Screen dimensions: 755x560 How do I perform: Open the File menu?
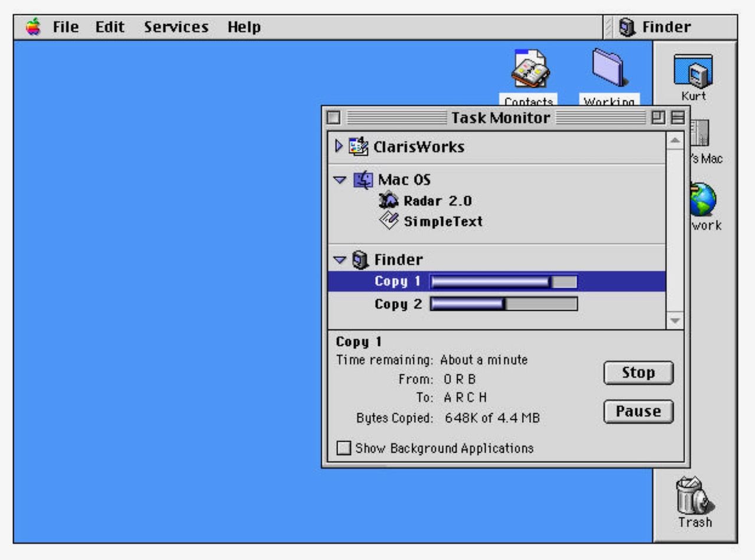pyautogui.click(x=65, y=27)
